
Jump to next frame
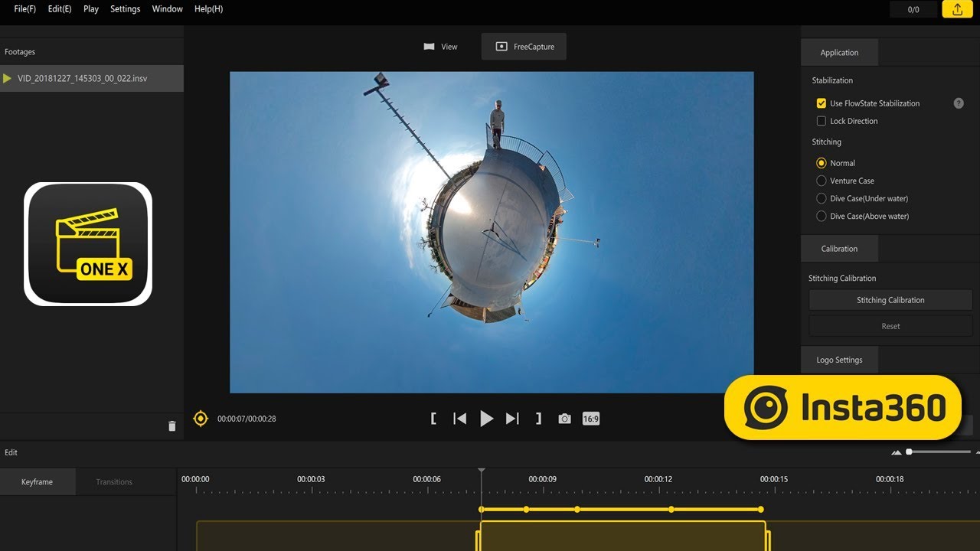click(512, 419)
